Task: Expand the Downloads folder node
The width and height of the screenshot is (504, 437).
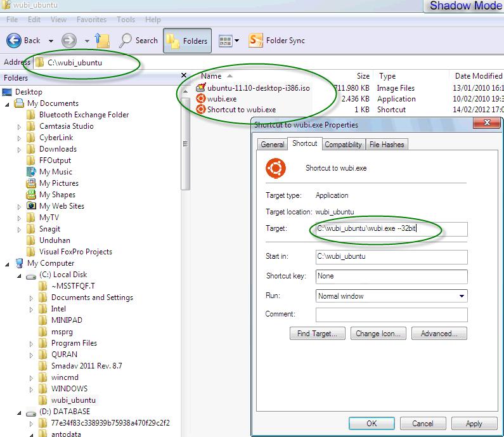Action: pyautogui.click(x=19, y=150)
